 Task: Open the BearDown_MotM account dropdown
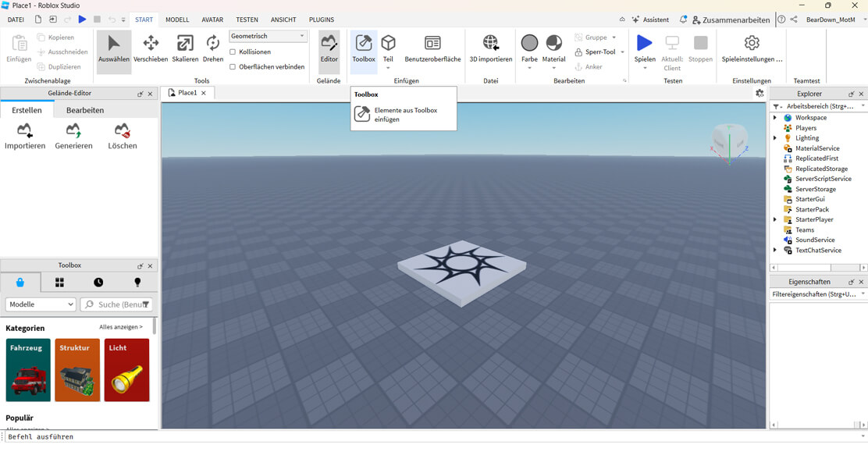[835, 20]
